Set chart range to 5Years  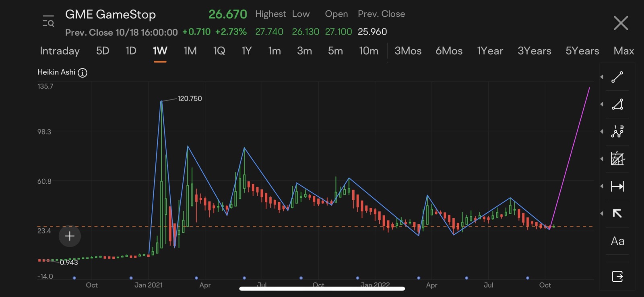click(582, 51)
